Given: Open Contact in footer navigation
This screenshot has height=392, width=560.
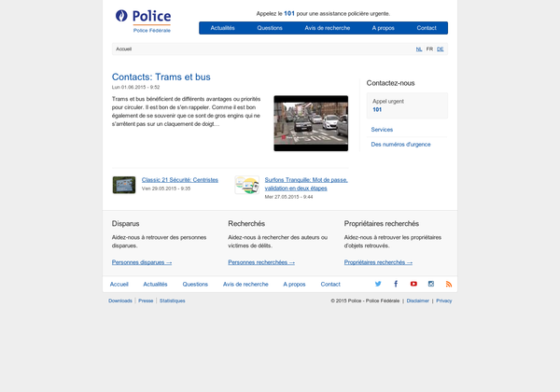Looking at the screenshot, I should click(x=330, y=285).
